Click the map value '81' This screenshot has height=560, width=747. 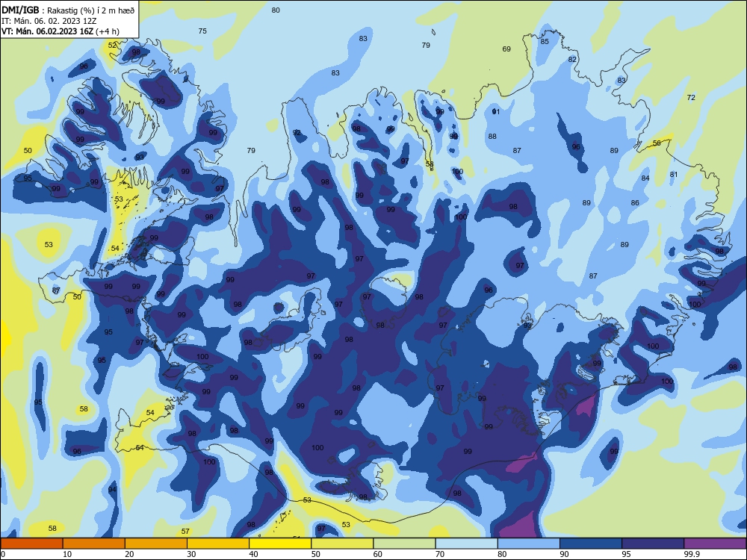tap(673, 175)
